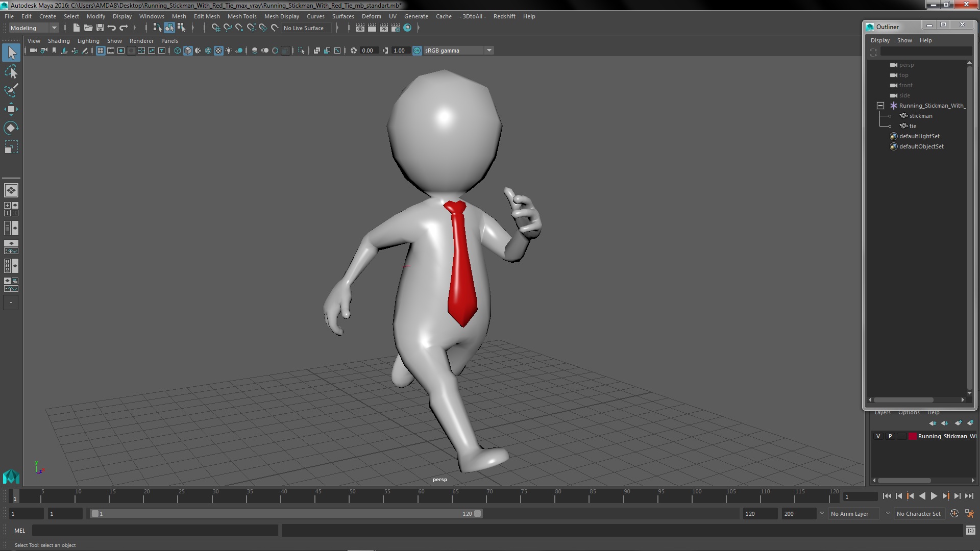Toggle layer playback P box

[x=890, y=436]
